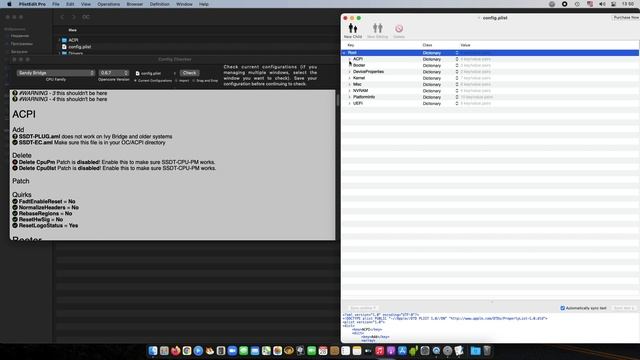This screenshot has height=360, width=640.
Task: Click the ACPI folder icon in Finder
Action: pyautogui.click(x=64, y=40)
